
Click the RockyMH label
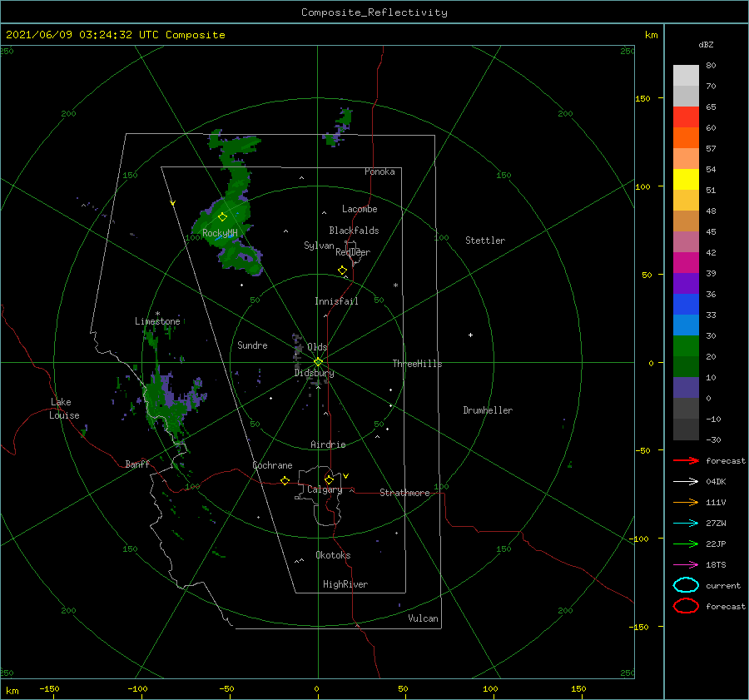click(x=220, y=233)
